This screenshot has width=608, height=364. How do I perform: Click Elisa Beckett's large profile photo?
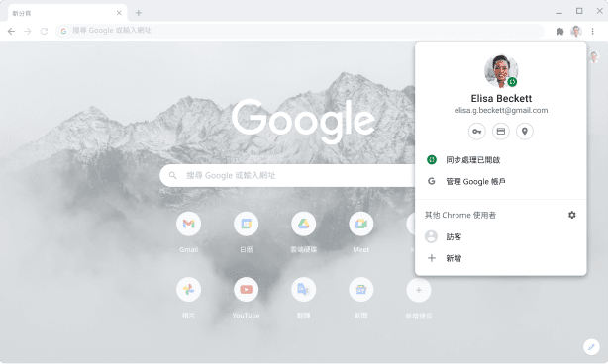tap(501, 71)
